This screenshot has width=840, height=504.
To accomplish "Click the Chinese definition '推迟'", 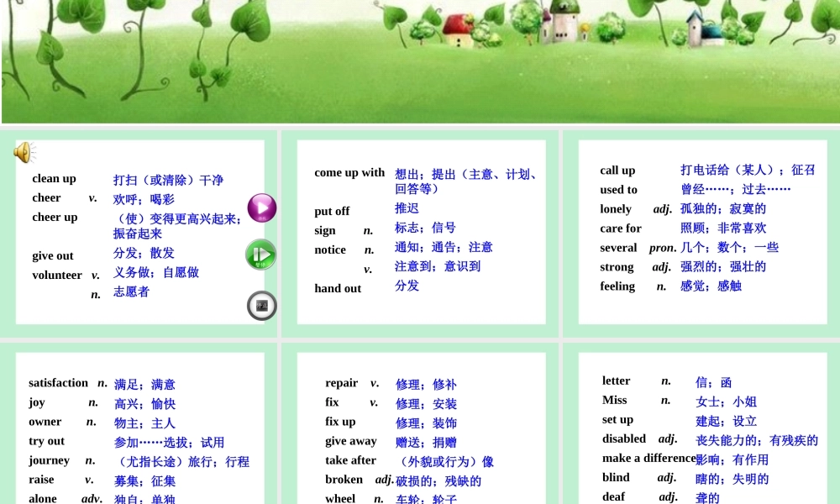I will click(x=407, y=208).
